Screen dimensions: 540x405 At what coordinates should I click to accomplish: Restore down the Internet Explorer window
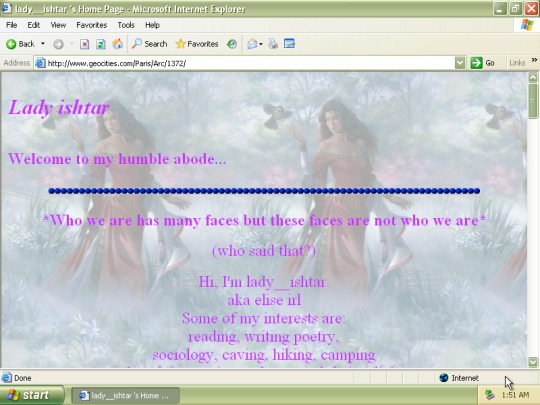[515, 9]
